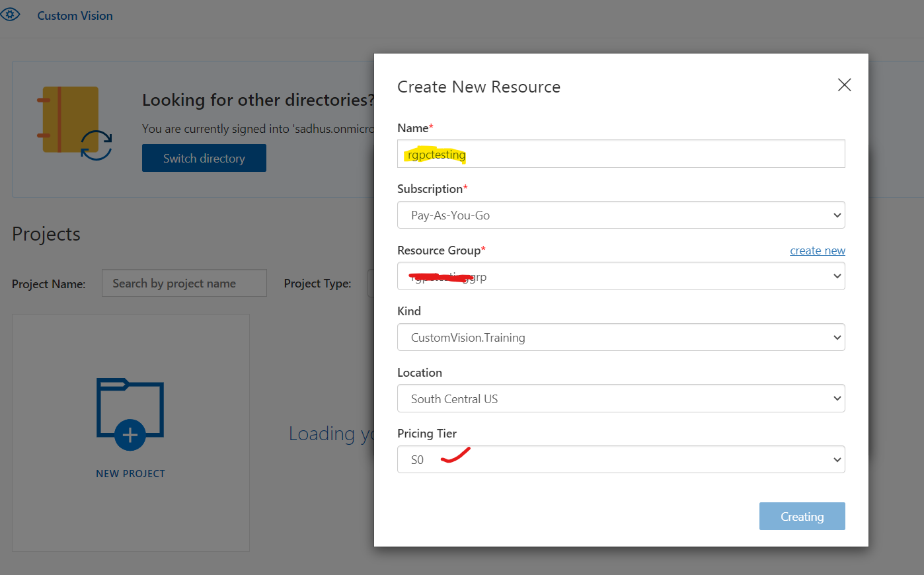Click the Creating button
Viewport: 924px width, 575px height.
(x=802, y=516)
